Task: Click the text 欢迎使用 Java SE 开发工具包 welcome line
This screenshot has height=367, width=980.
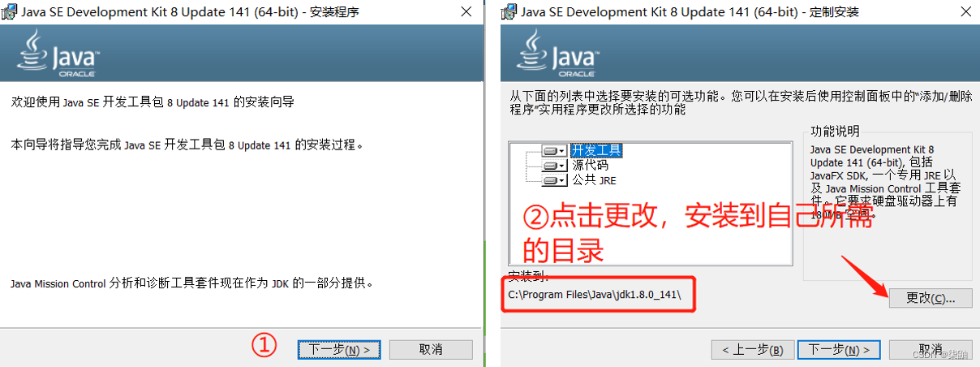Action: [153, 102]
